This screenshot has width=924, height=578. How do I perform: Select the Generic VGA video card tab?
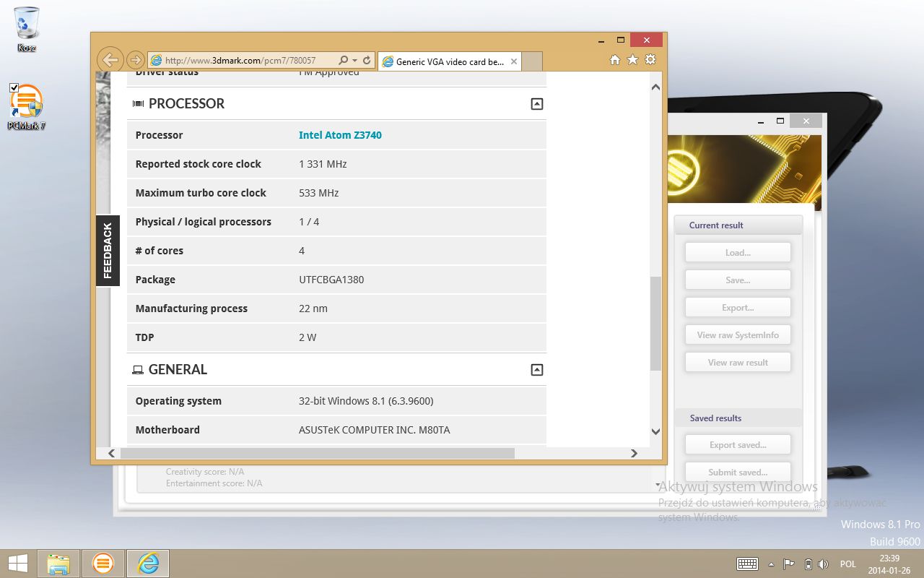tap(449, 61)
